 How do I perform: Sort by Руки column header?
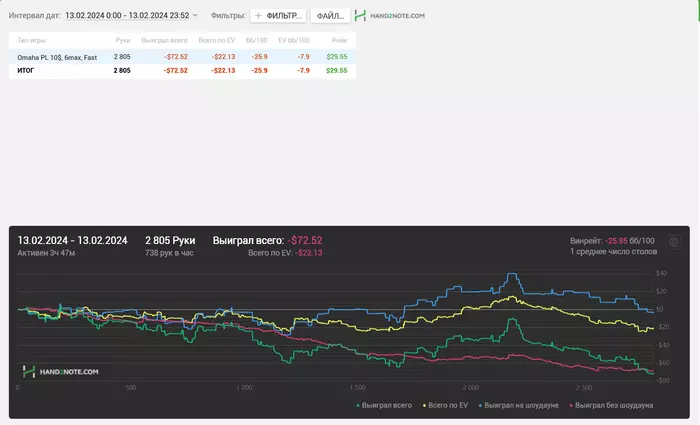123,40
